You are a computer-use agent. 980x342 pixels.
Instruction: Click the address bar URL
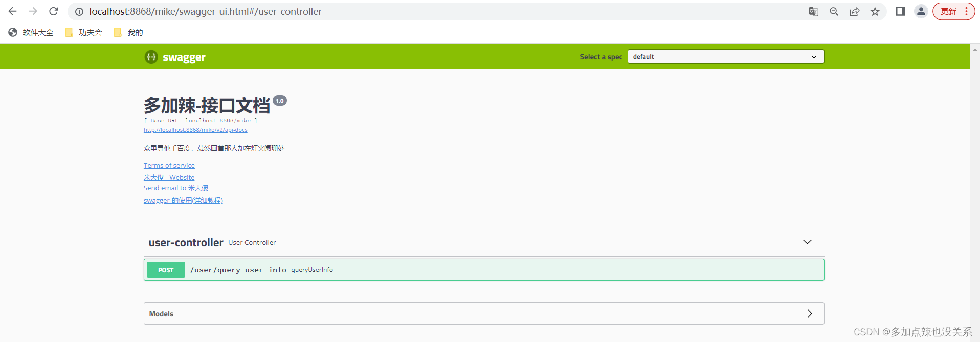206,11
